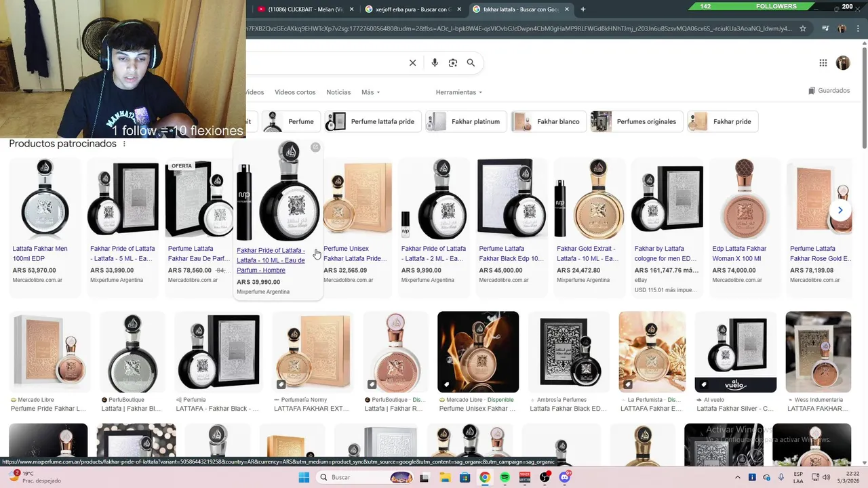Expand the Más dropdown menu

tap(371, 92)
